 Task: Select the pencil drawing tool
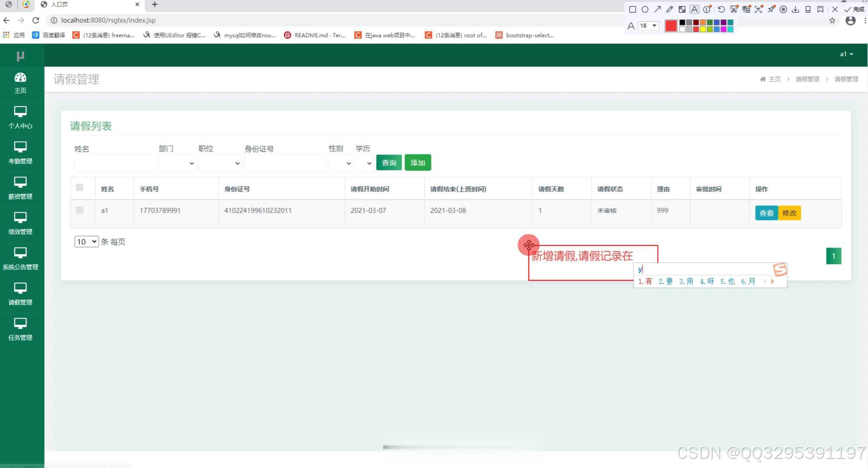(x=670, y=9)
